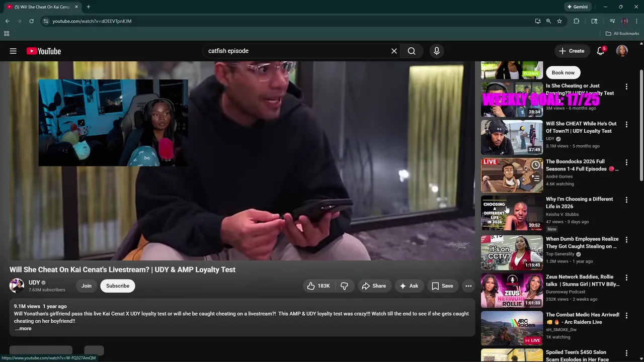Like the video with thumbs up
The width and height of the screenshot is (644, 362).
pyautogui.click(x=318, y=286)
